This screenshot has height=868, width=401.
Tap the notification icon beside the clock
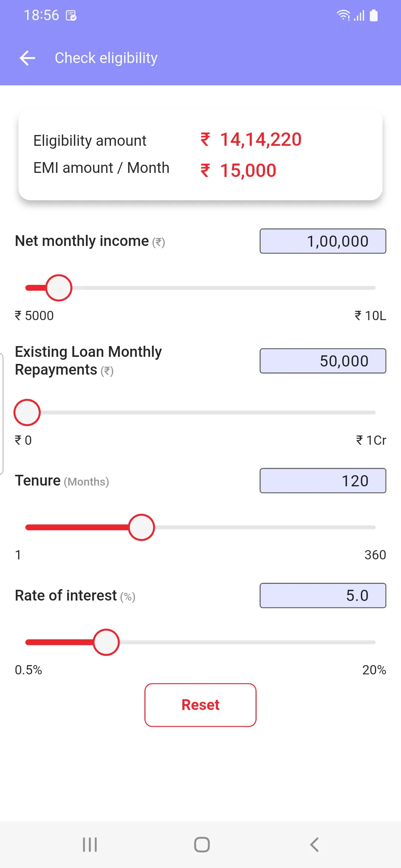click(71, 16)
